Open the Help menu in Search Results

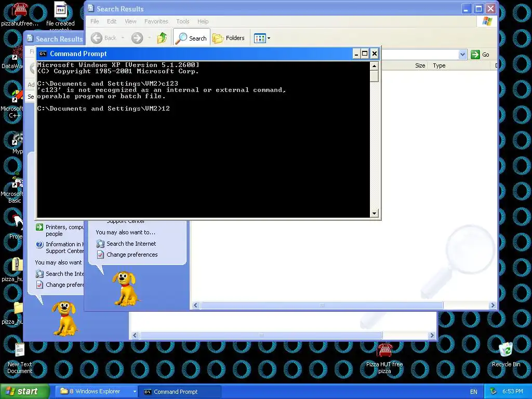pyautogui.click(x=203, y=21)
